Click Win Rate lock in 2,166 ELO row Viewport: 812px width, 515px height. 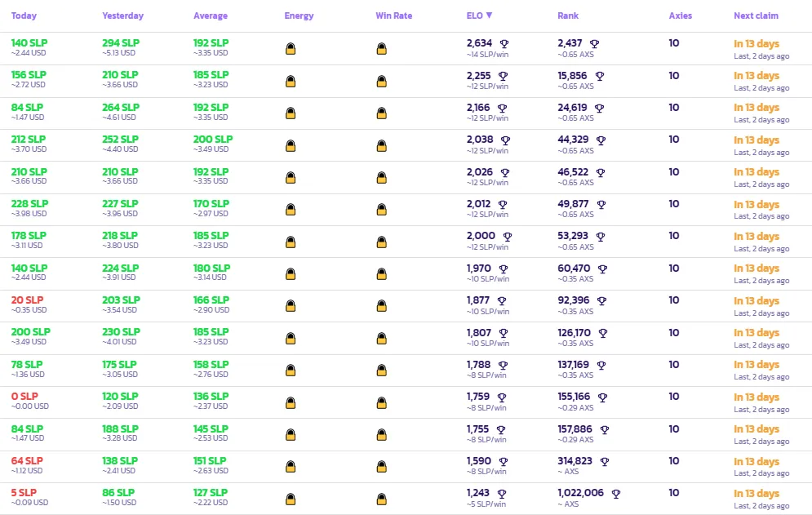(382, 113)
